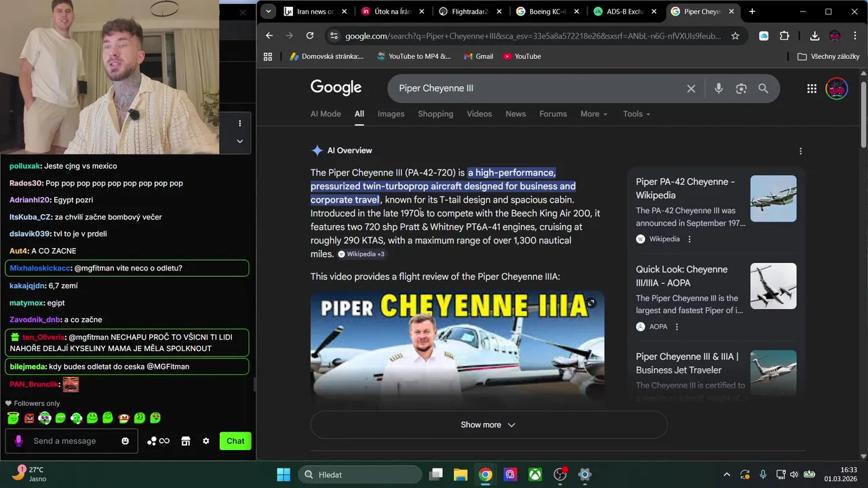Open the stream chat three-dot menu
The image size is (868, 488).
coord(239,123)
